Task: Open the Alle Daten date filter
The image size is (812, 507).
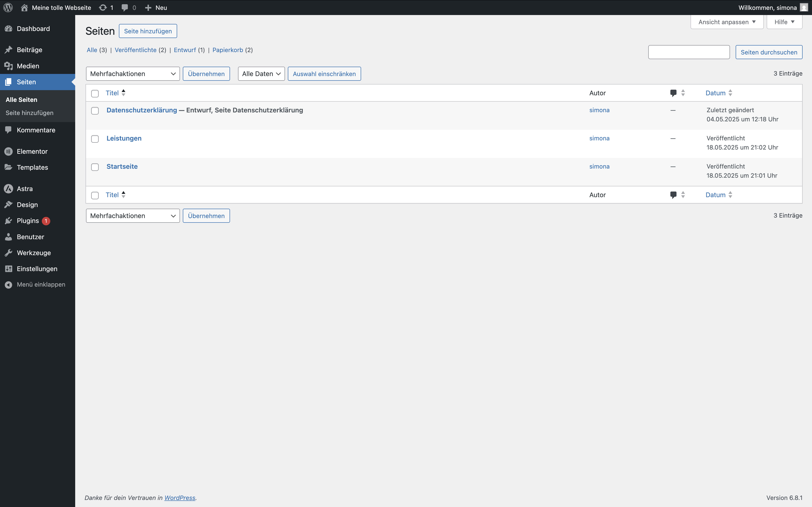Action: [261, 74]
